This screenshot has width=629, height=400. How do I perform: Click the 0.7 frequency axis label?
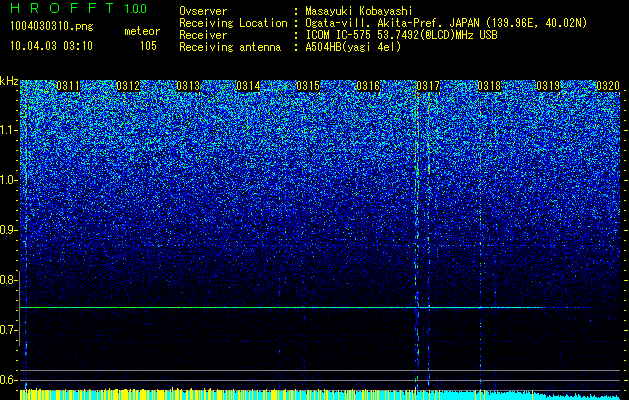9,330
